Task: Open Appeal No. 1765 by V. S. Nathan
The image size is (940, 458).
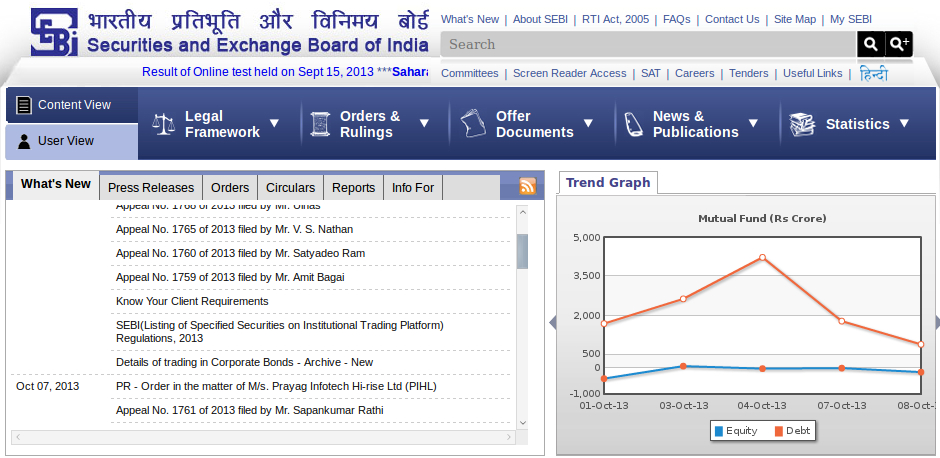Action: pos(234,230)
